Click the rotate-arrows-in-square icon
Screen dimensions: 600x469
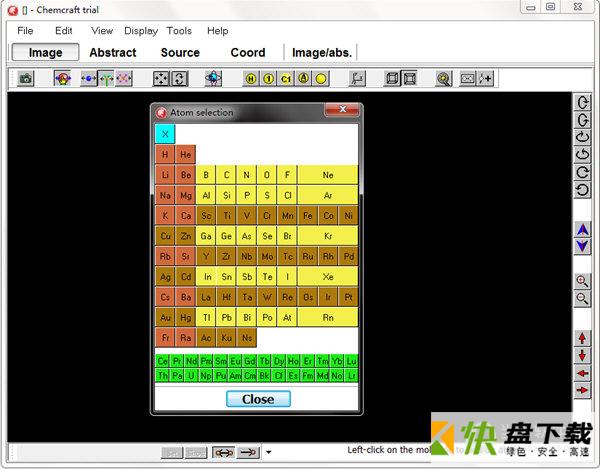(179, 79)
